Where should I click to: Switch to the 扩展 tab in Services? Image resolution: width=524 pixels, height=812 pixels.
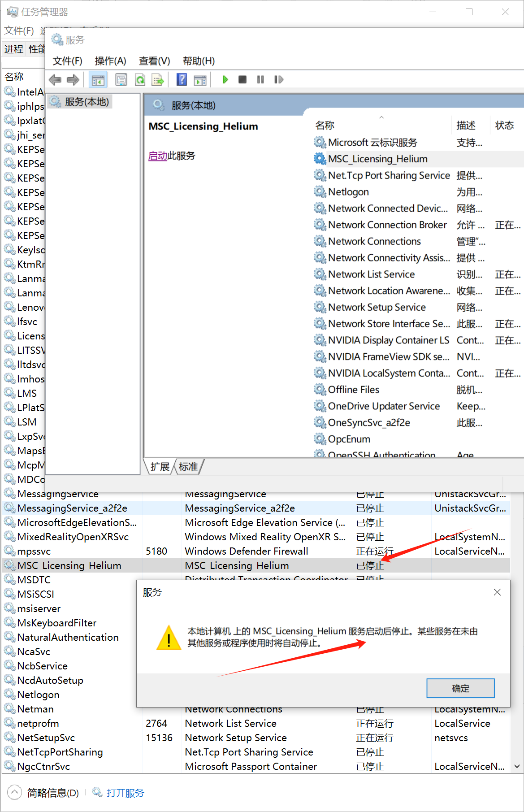[160, 467]
